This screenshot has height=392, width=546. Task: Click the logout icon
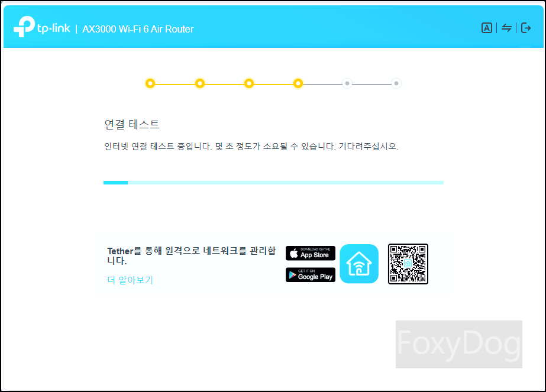click(526, 28)
